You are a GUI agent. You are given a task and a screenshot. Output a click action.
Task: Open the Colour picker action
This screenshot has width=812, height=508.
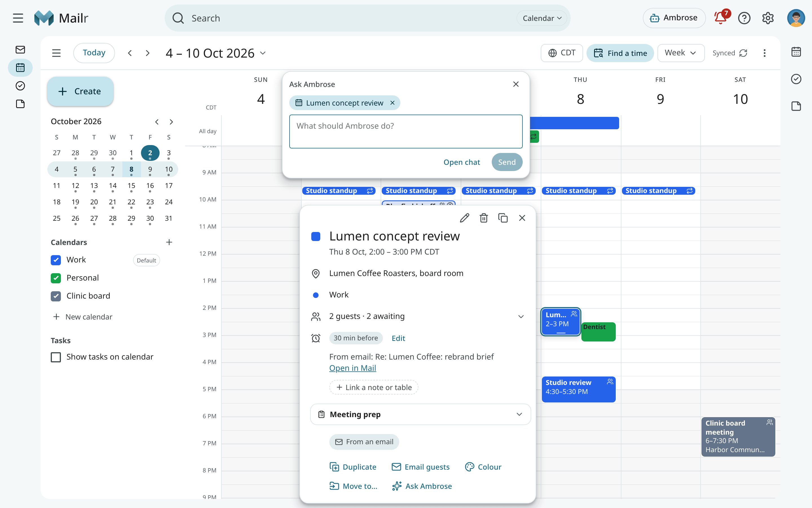point(483,467)
